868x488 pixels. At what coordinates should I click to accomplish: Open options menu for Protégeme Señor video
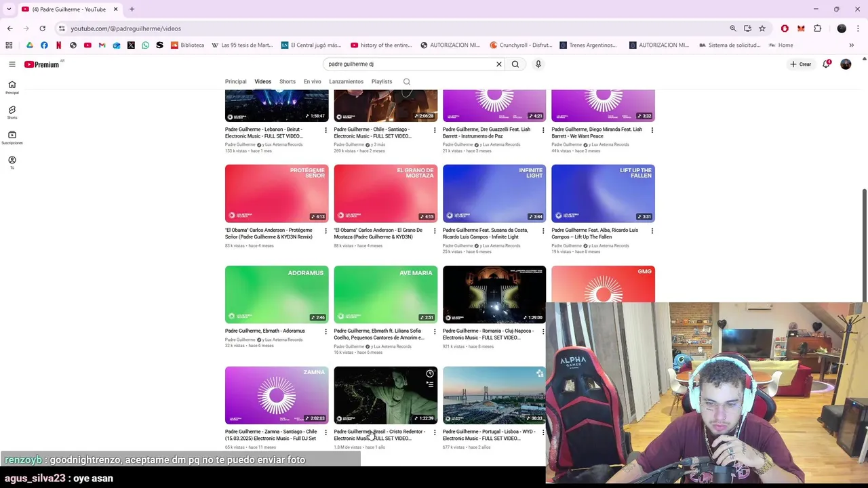tap(325, 231)
